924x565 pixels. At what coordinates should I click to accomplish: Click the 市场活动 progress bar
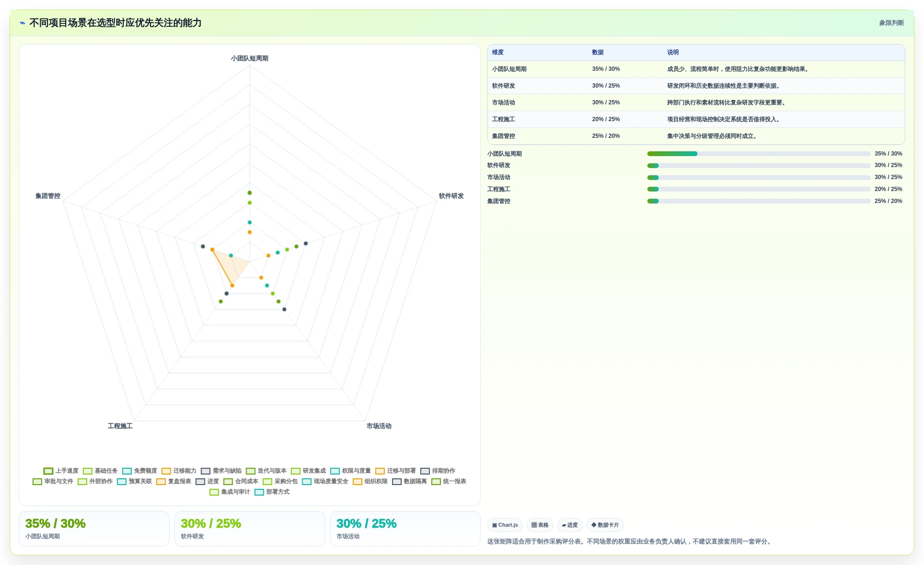[x=759, y=178]
